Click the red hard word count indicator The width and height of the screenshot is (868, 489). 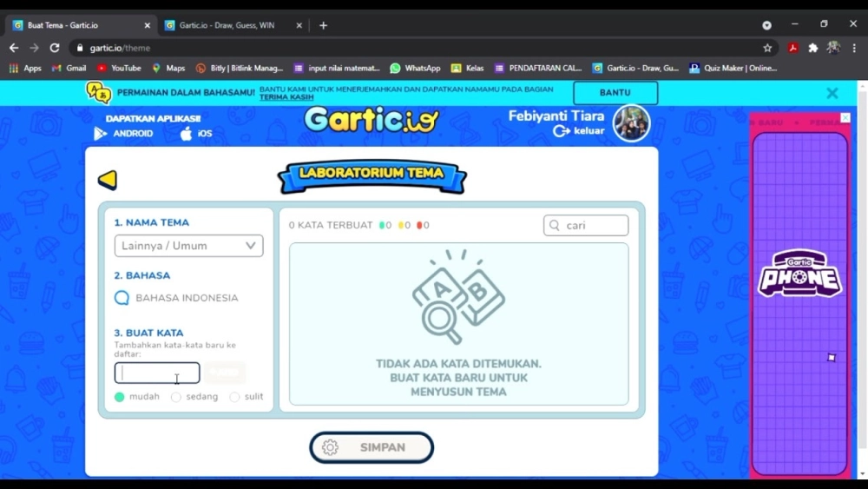point(423,226)
